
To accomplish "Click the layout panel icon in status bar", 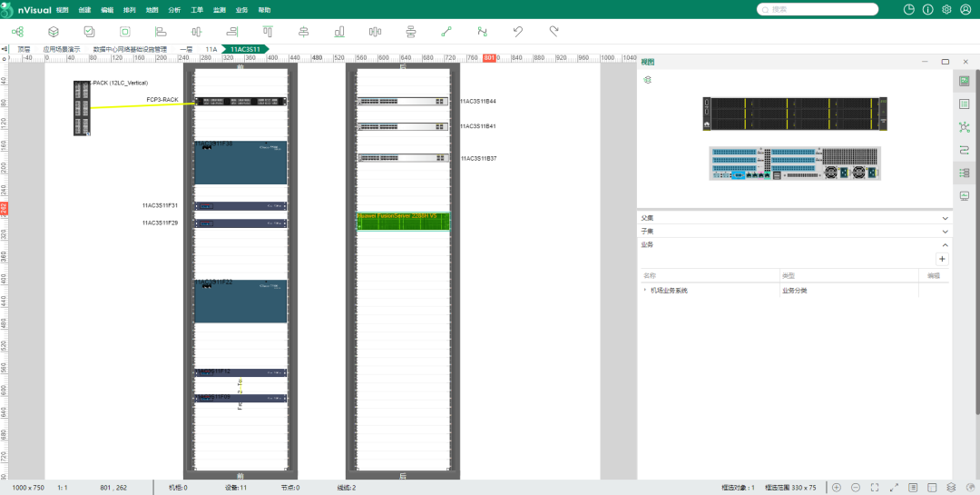I will (932, 488).
